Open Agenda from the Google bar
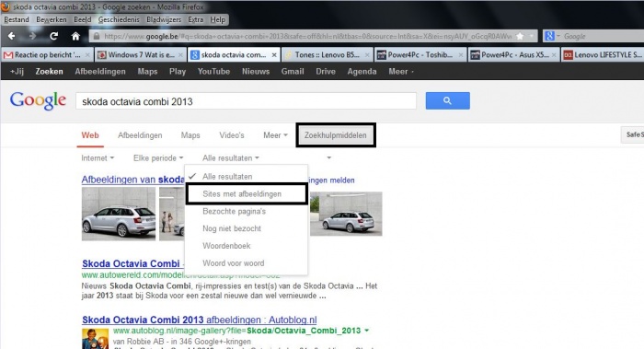This screenshot has height=349, width=644. pos(362,72)
